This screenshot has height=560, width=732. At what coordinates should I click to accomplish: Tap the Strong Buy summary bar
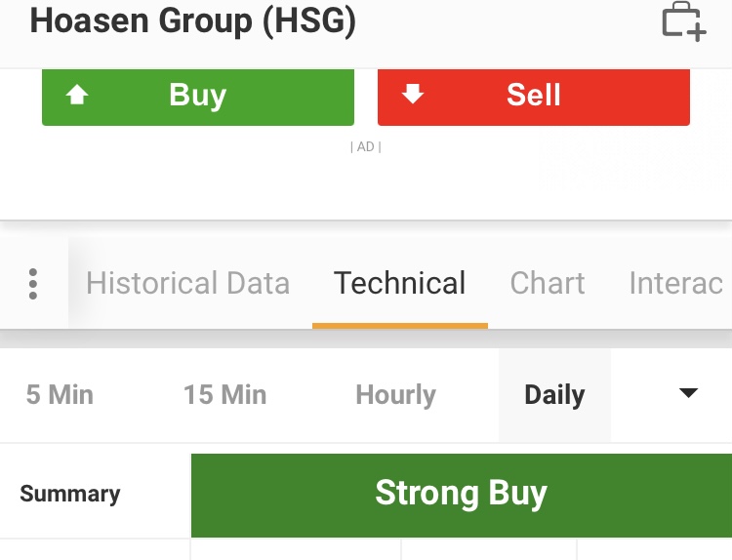coord(461,494)
